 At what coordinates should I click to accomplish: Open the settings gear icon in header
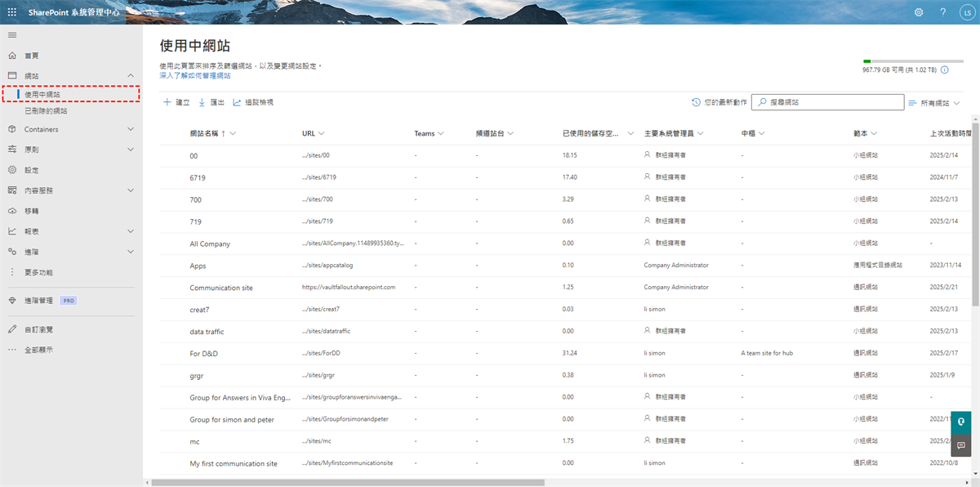coord(919,12)
